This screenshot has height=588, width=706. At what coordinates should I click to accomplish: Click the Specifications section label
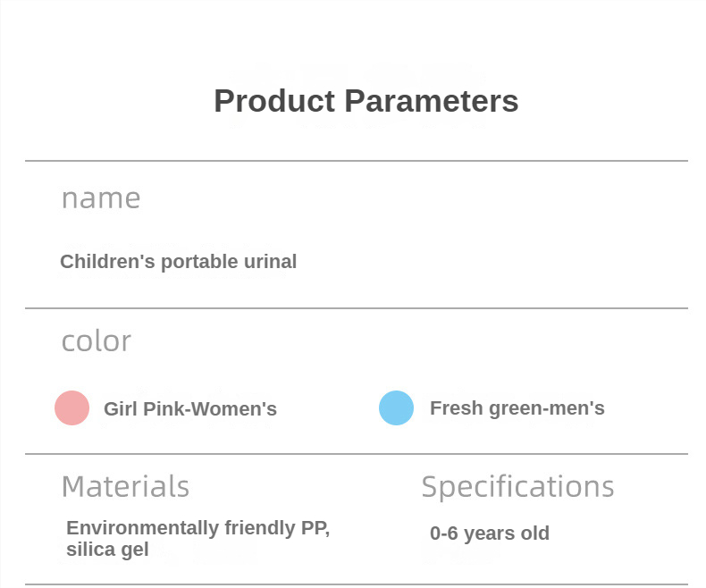pos(517,487)
